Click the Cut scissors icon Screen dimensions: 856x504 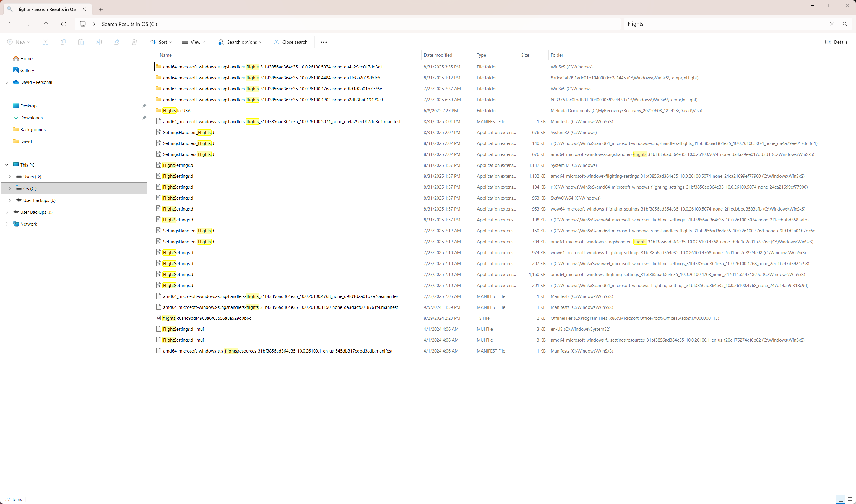point(46,42)
